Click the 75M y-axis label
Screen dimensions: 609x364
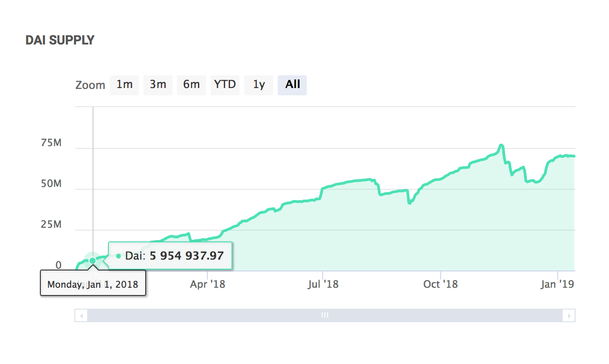coord(51,143)
